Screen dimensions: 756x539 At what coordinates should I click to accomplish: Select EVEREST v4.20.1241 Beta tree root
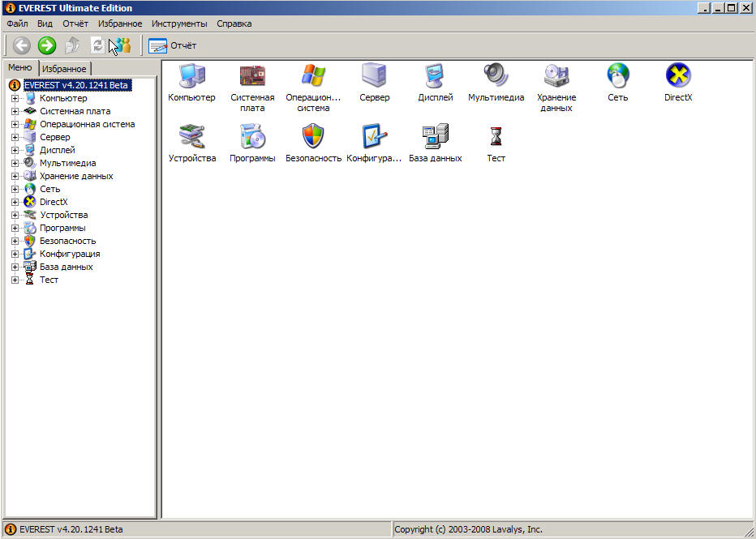tap(77, 85)
